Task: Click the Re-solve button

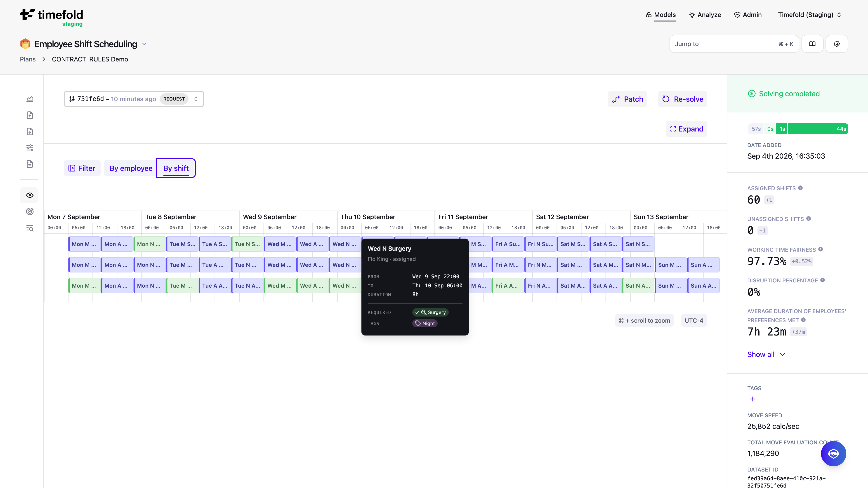Action: (x=682, y=99)
